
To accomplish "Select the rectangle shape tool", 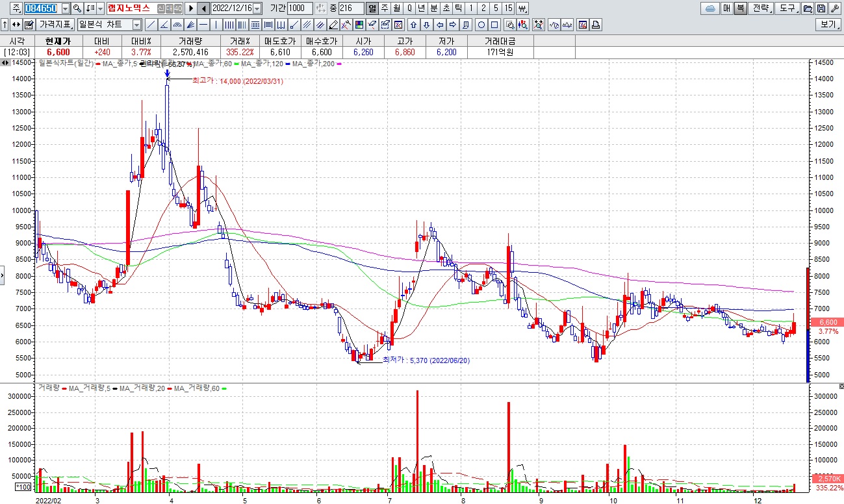I will [494, 25].
